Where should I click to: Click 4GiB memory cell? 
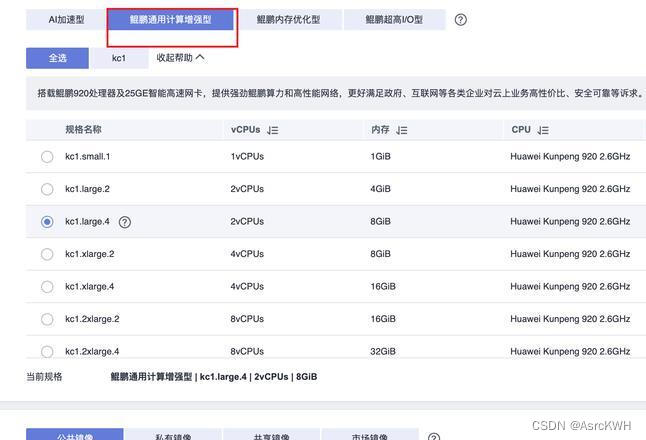coord(380,189)
